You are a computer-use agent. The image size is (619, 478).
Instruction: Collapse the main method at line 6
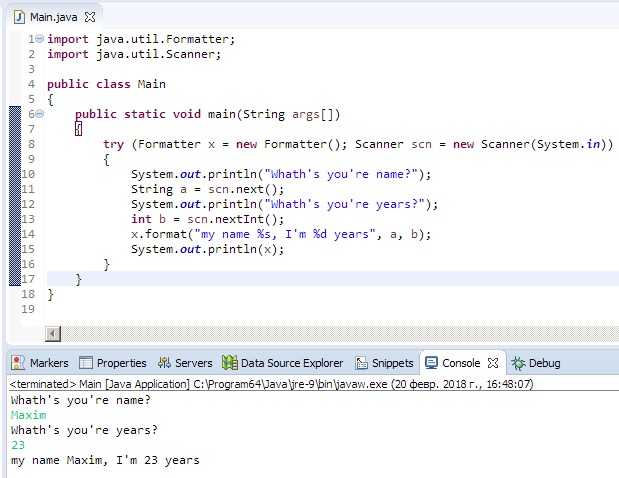39,114
